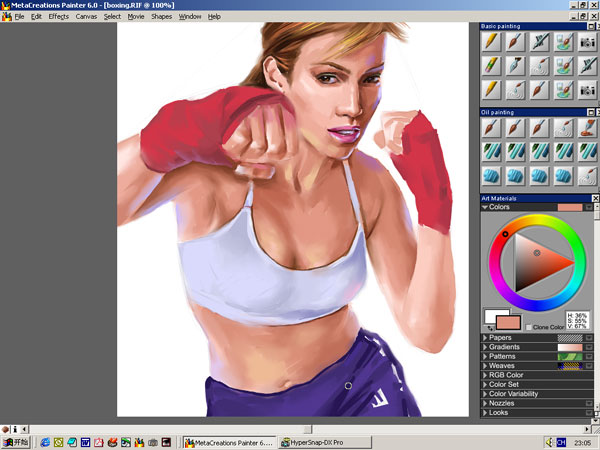Click the salmon primary color swatch

(x=509, y=321)
